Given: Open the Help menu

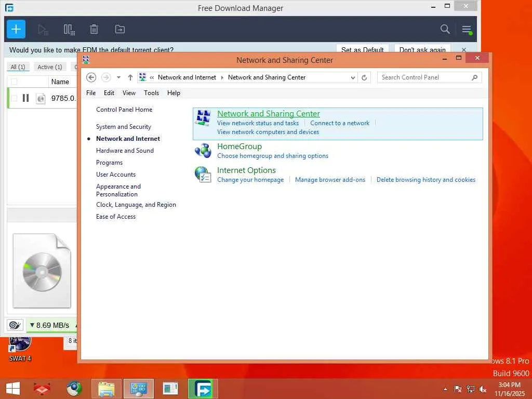Looking at the screenshot, I should 174,93.
